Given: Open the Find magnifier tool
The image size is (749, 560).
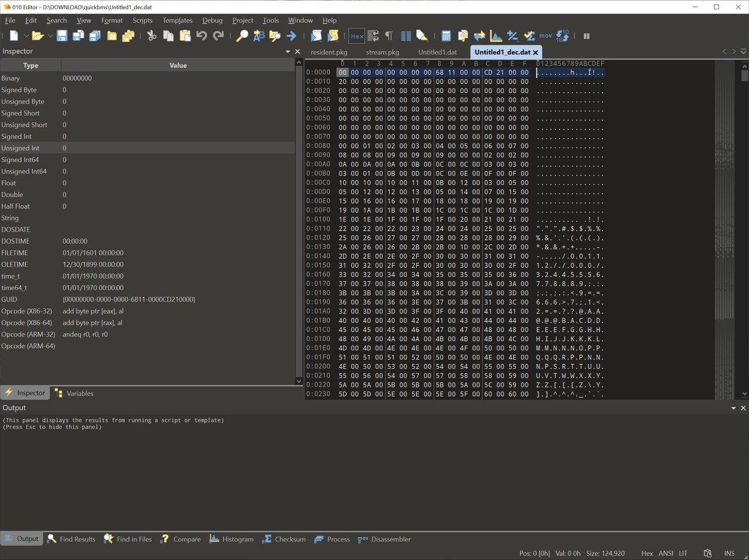Looking at the screenshot, I should click(242, 36).
